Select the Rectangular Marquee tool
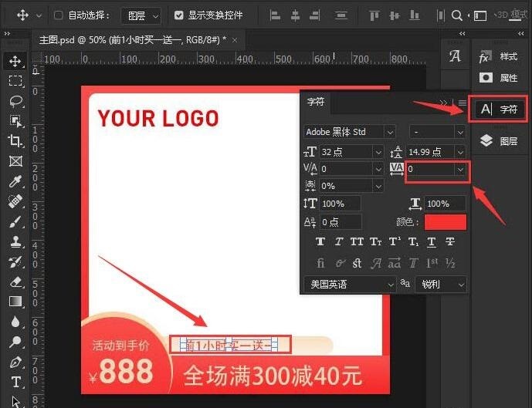Screen dimensions: 532x408 (x=15, y=81)
